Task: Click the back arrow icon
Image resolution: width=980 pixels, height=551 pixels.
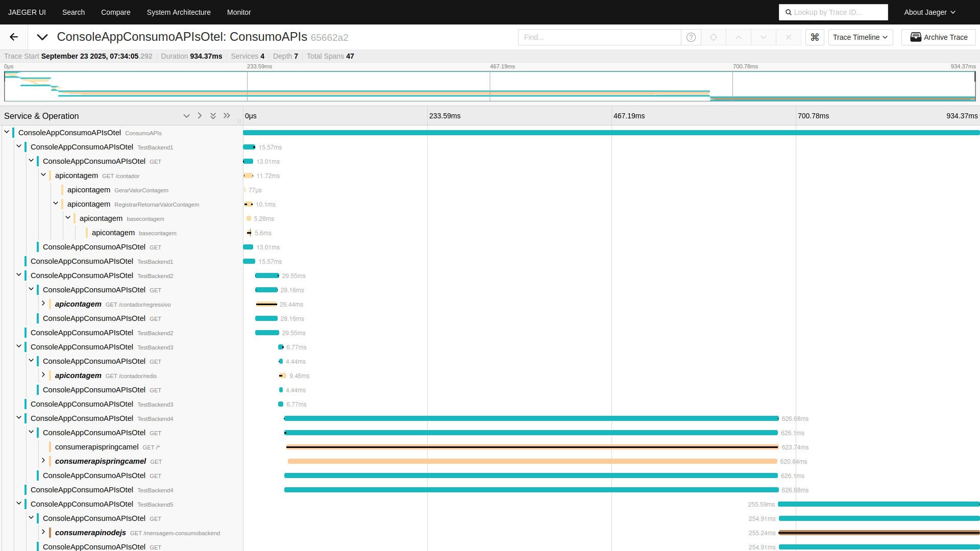Action: tap(14, 37)
